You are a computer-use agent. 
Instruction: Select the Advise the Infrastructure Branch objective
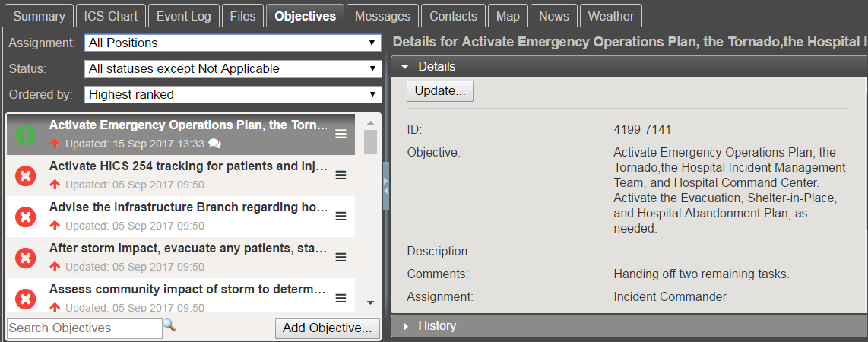click(180, 217)
